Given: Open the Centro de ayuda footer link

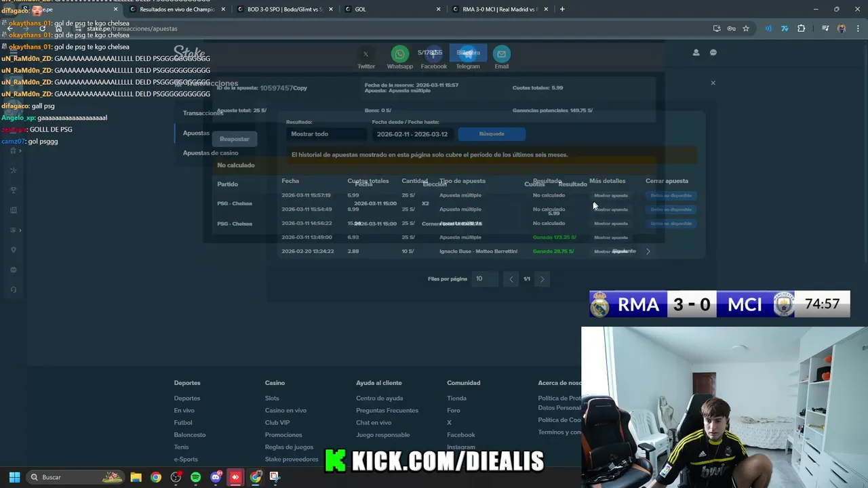Looking at the screenshot, I should [x=379, y=398].
